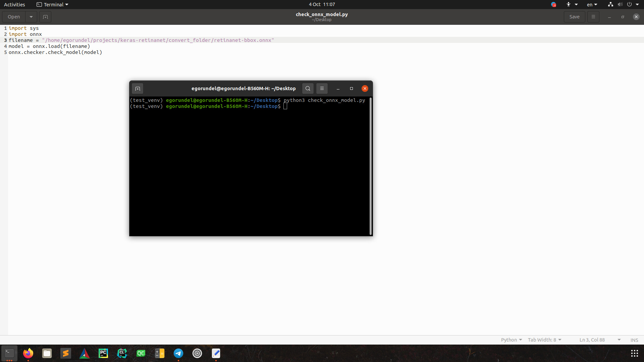Switch keyboard layout via the en indicator

591,4
